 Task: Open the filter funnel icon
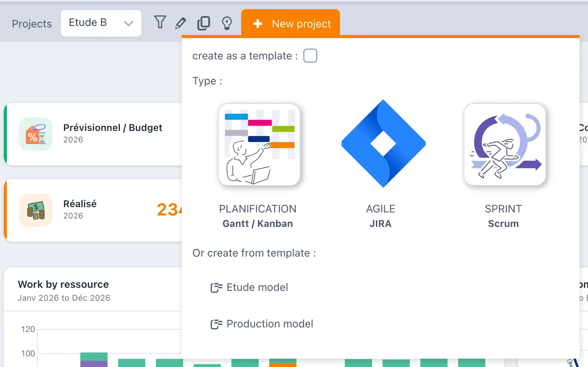click(160, 22)
